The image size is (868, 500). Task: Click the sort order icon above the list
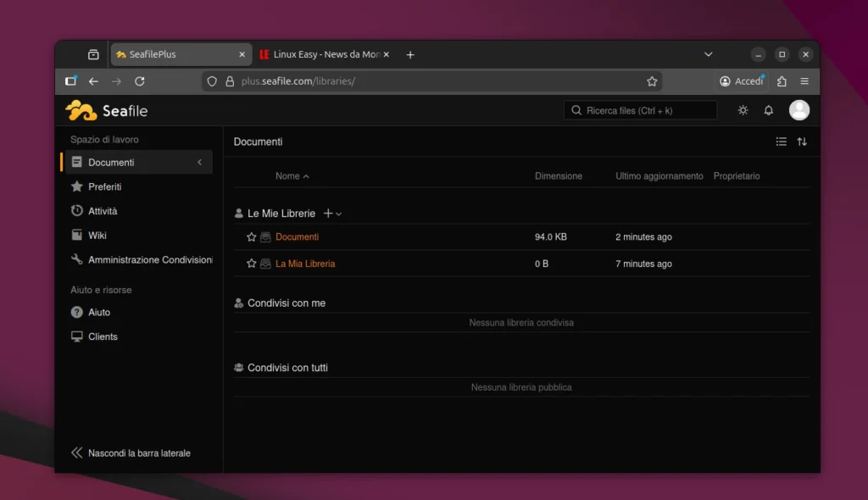tap(803, 142)
